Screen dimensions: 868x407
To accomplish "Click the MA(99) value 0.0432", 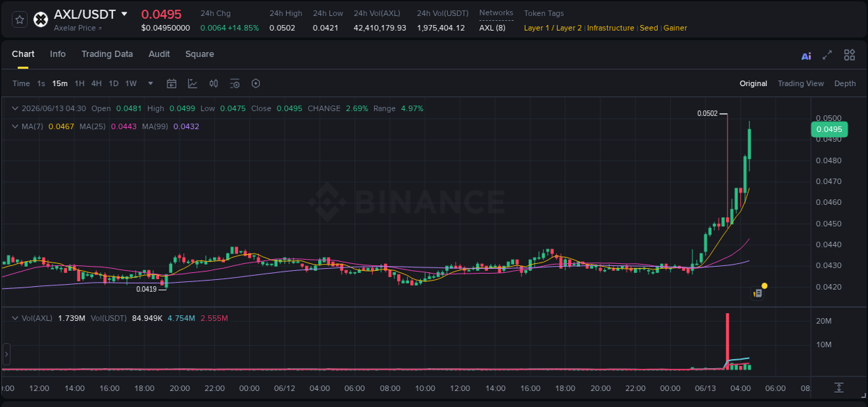I will tap(186, 126).
